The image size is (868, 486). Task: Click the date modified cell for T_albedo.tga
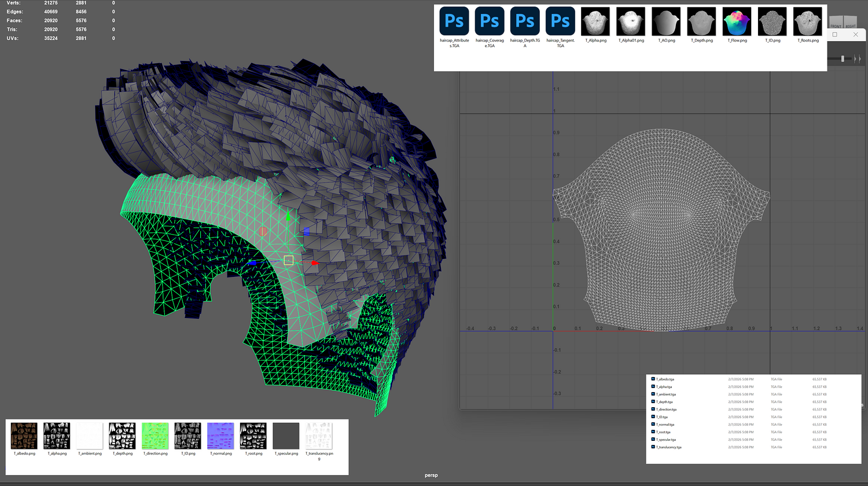741,379
